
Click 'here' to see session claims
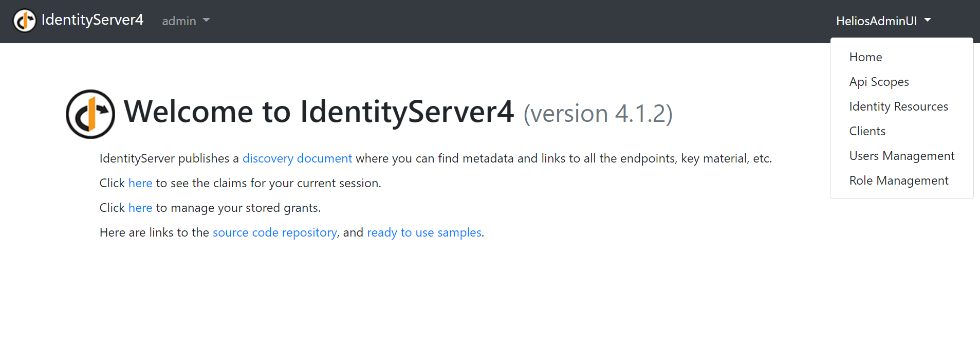coord(140,183)
